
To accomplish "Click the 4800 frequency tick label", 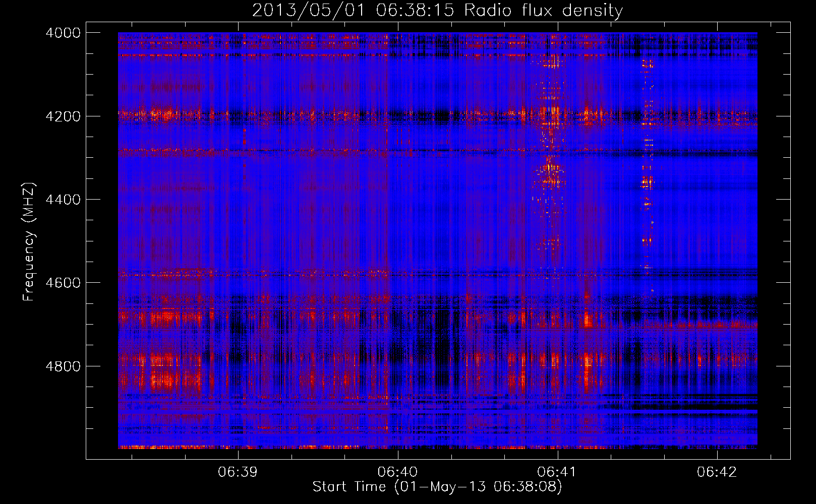I will (63, 366).
